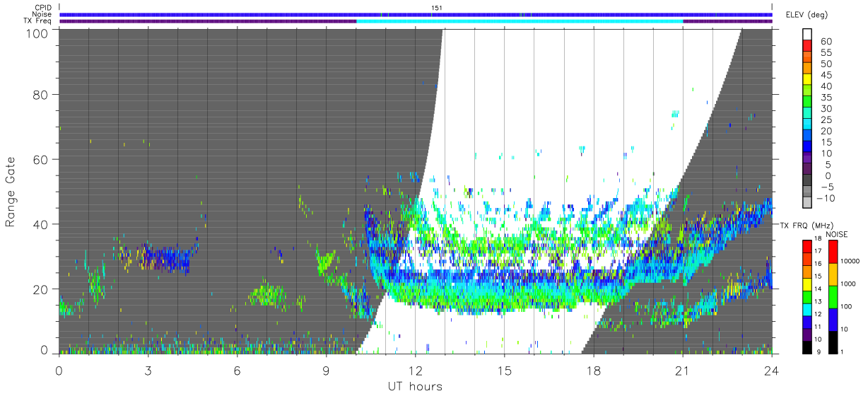Screen dimensions: 868x401
Task: Click the '12' tick on the UT hours axis
Action: click(x=415, y=370)
